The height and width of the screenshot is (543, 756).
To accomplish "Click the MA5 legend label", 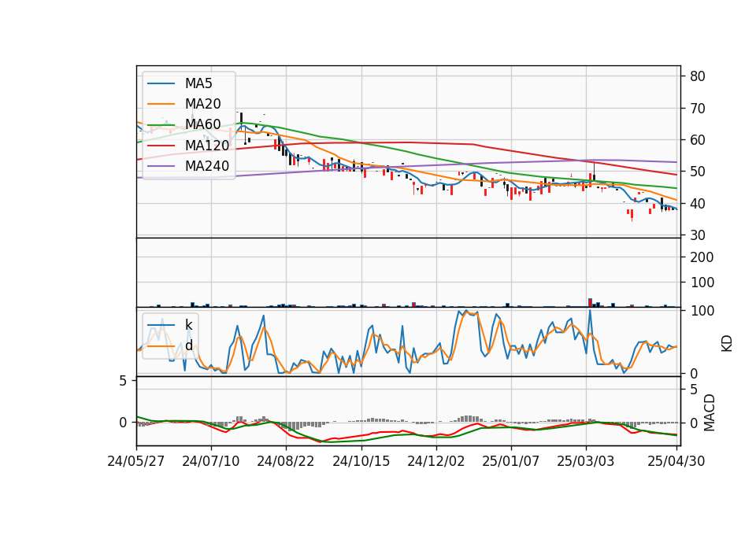I will tap(198, 83).
